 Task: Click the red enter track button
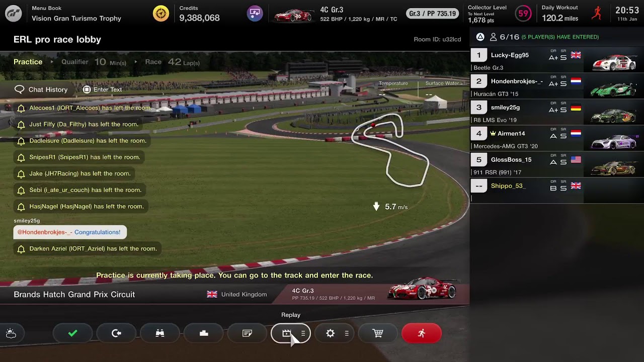click(422, 333)
